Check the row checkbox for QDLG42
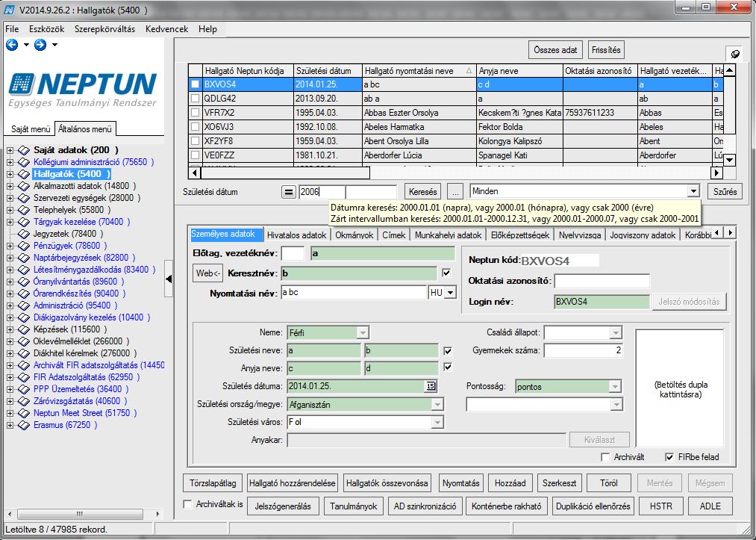756x540 pixels. click(x=196, y=99)
